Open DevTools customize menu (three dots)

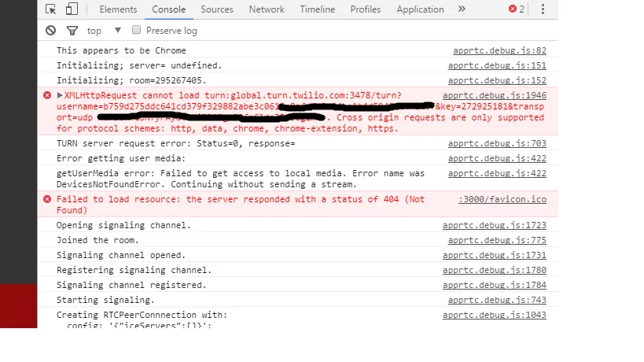point(543,9)
